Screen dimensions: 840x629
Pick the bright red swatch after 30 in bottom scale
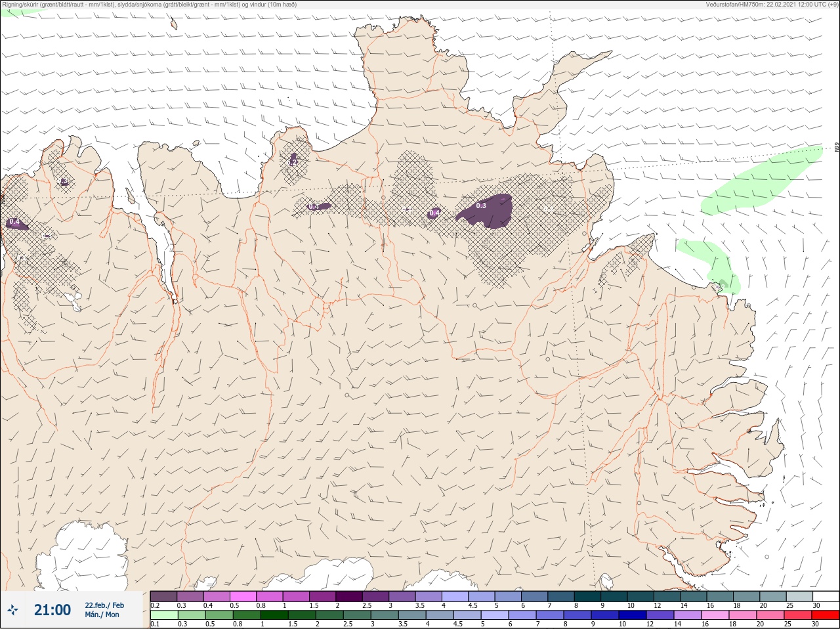pyautogui.click(x=826, y=615)
